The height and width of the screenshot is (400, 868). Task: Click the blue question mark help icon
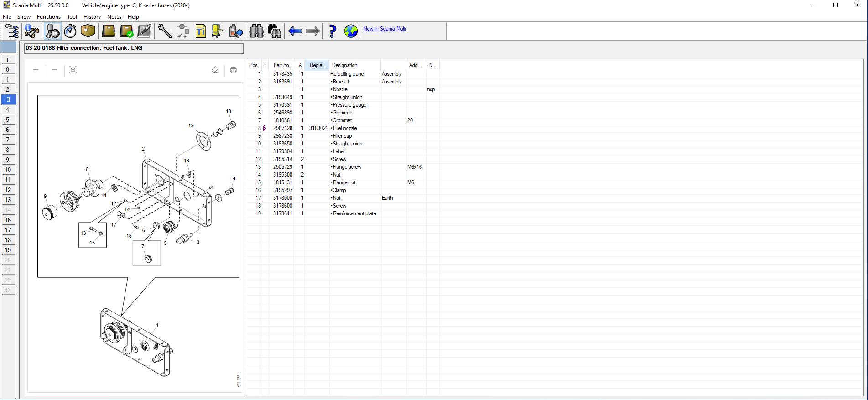(332, 31)
